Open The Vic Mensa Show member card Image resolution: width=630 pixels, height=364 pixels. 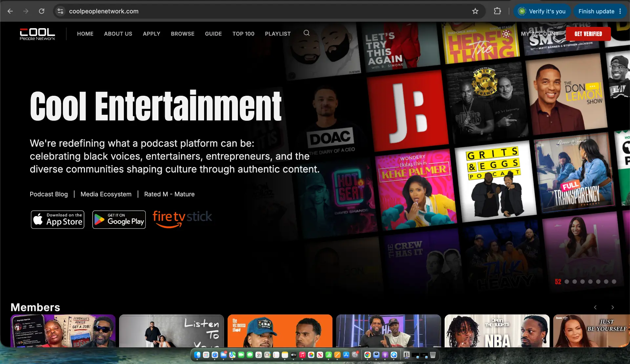(x=280, y=331)
